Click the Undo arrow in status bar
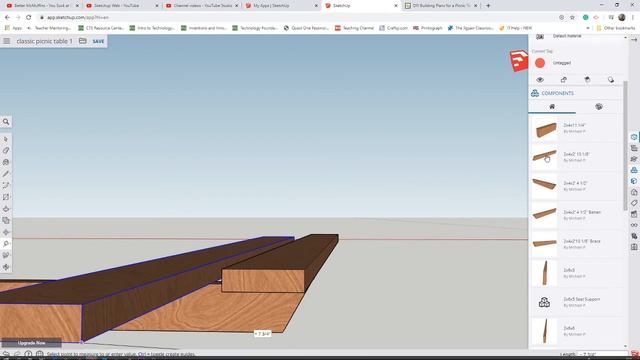The height and width of the screenshot is (360, 640). (x=6, y=354)
